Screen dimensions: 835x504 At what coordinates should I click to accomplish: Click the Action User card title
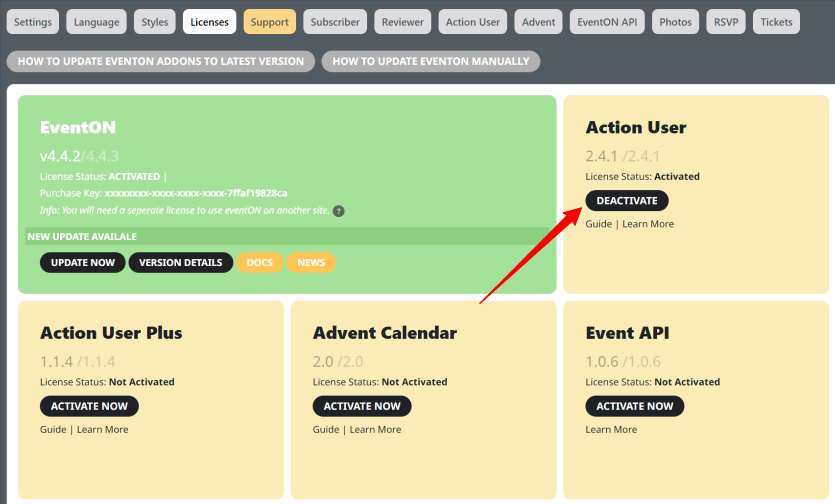coord(636,127)
